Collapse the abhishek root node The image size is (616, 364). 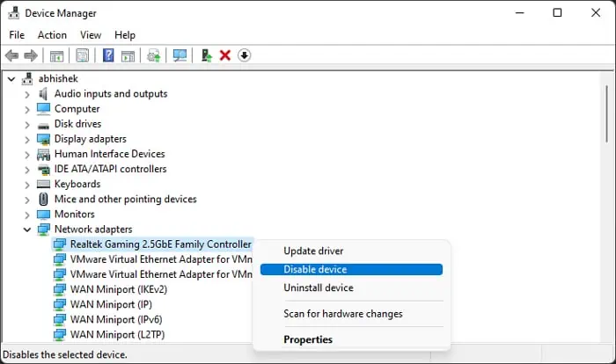coord(11,79)
